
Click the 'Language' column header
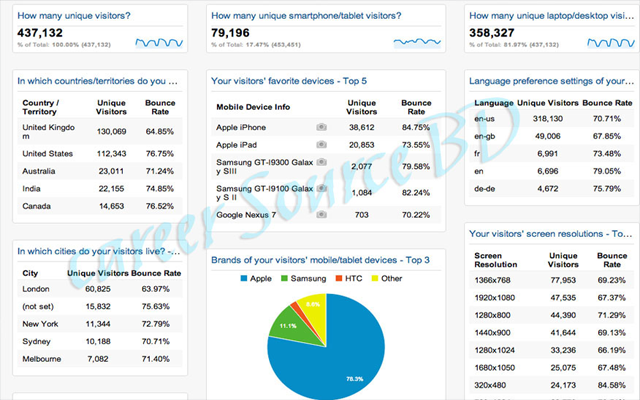[x=493, y=103]
